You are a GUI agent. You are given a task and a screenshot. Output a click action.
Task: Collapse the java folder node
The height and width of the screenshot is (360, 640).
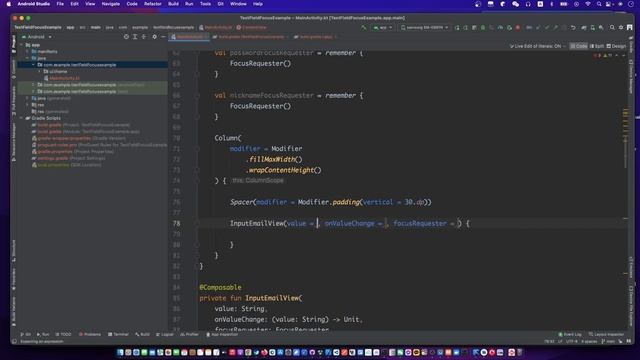[x=28, y=58]
